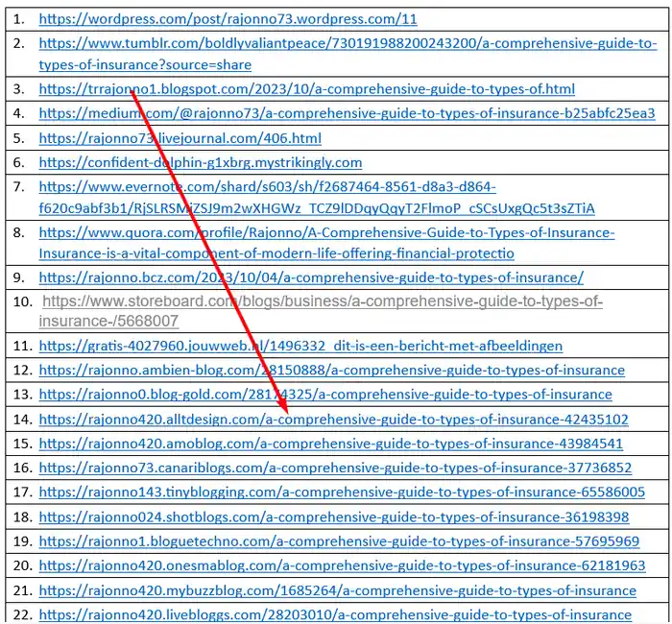Screen dimensions: 672x624
Task: Select list number 1.
Action: (x=18, y=19)
